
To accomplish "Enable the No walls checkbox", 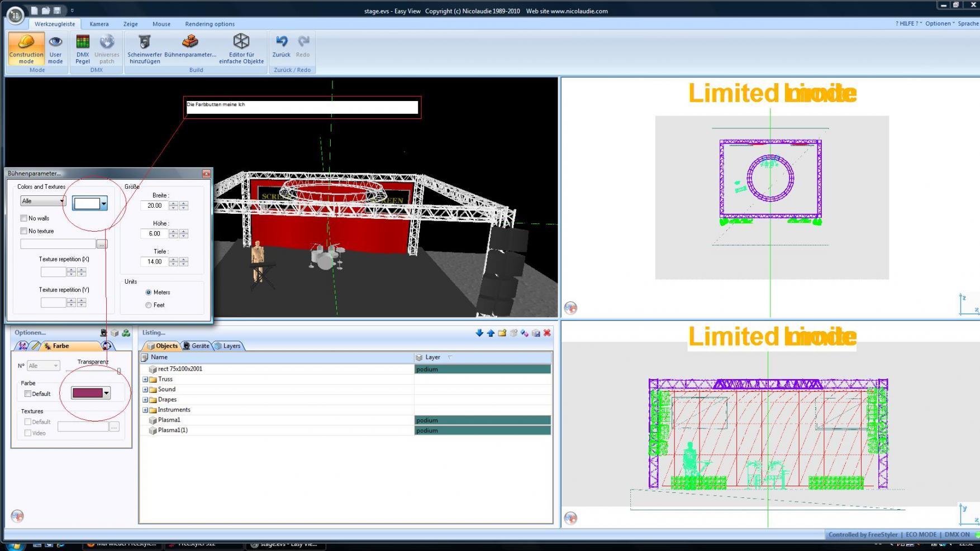I will point(24,218).
